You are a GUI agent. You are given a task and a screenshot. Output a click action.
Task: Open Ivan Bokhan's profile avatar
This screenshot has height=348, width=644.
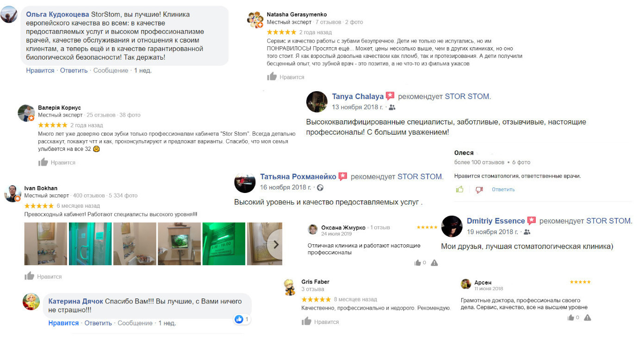click(x=13, y=193)
